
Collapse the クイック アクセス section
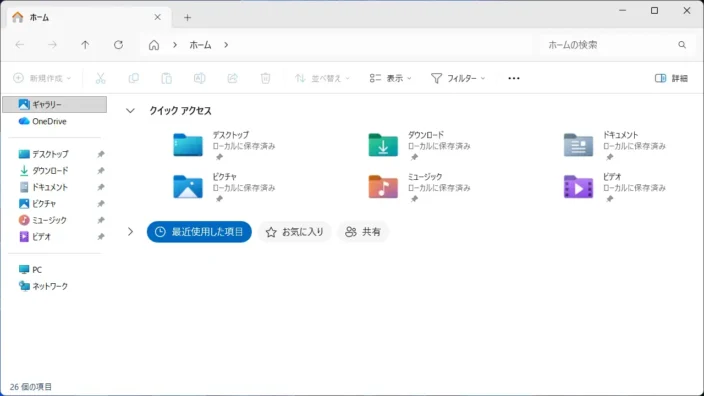[130, 110]
